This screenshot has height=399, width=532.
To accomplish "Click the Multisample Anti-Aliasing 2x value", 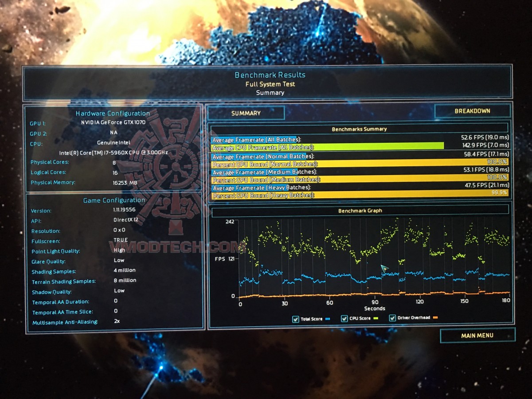I will (x=117, y=321).
